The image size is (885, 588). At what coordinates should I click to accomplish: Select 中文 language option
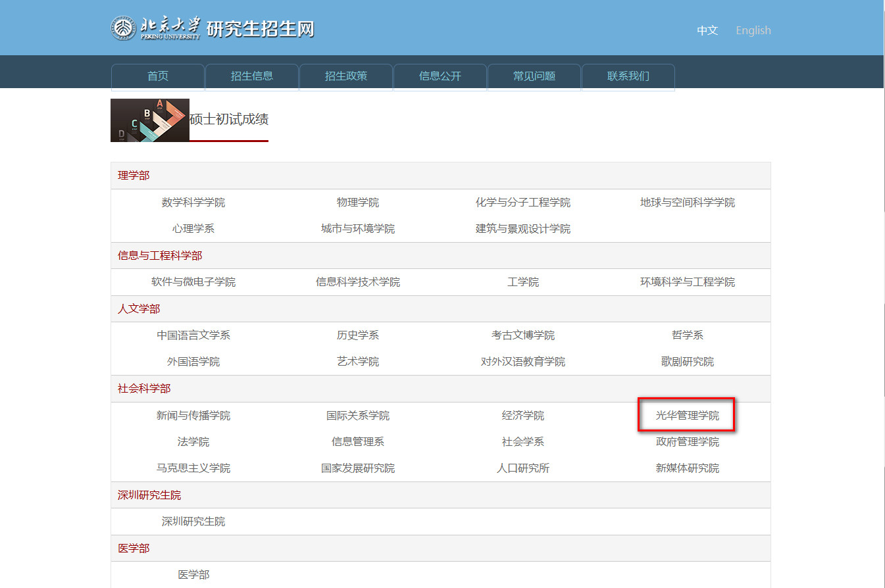pos(707,30)
